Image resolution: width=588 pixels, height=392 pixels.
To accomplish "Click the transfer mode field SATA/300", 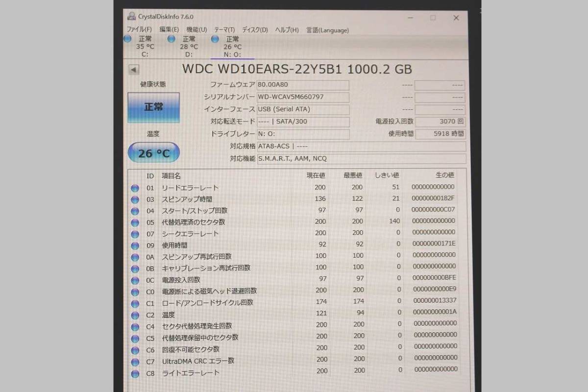I will (303, 122).
